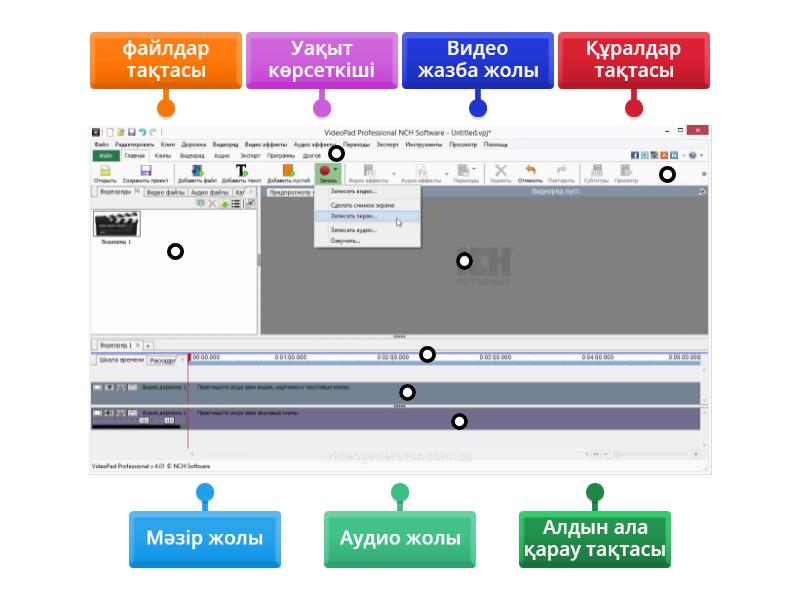This screenshot has width=800, height=600.
Task: Click the Құралдар тақтасы label card
Action: tap(634, 60)
